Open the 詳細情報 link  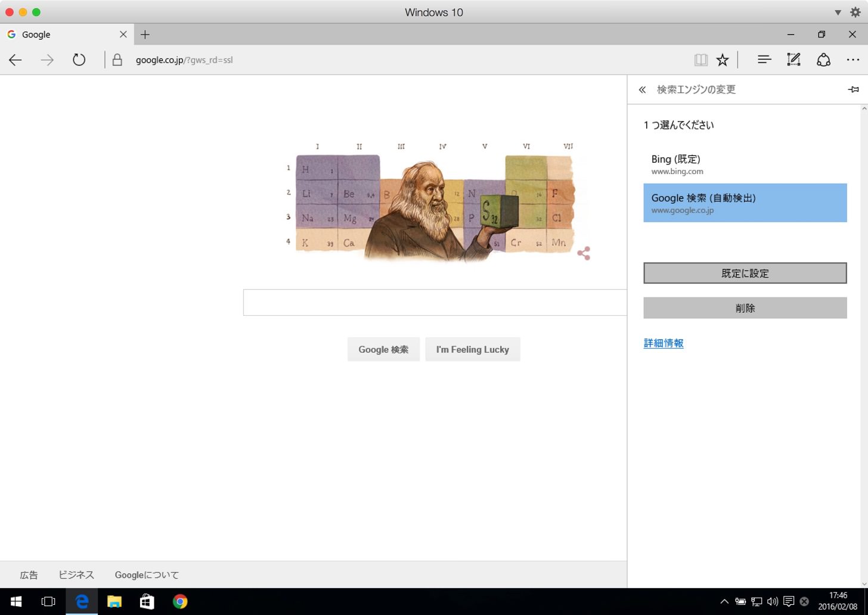tap(664, 343)
